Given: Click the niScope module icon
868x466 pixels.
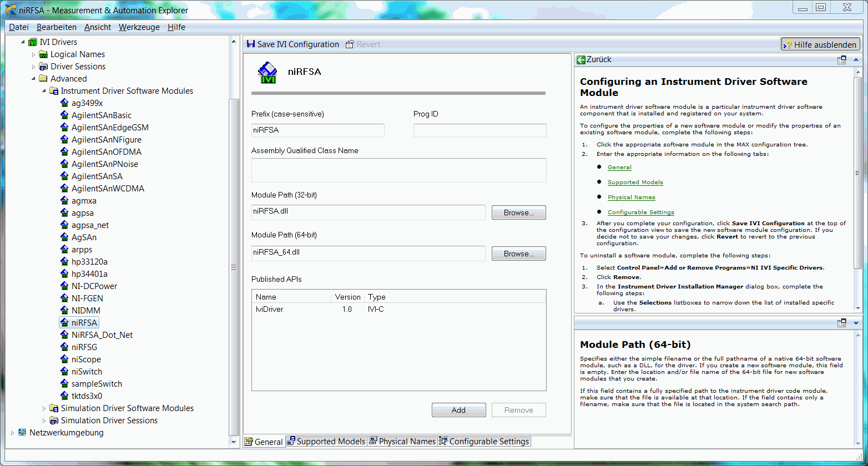Looking at the screenshot, I should tap(64, 359).
